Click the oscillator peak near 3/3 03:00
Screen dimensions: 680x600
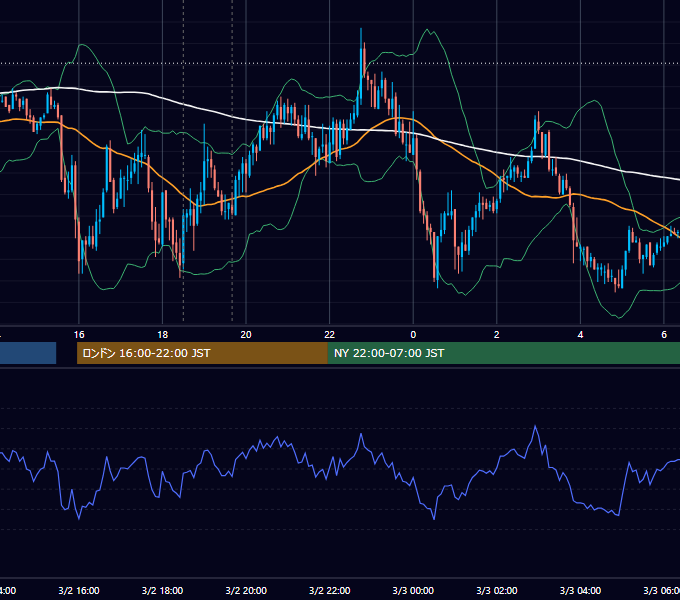[x=535, y=427]
